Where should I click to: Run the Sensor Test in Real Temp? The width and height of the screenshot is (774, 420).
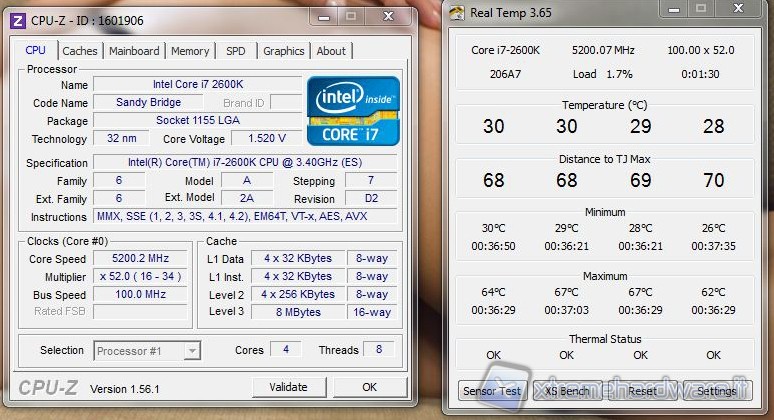[491, 391]
